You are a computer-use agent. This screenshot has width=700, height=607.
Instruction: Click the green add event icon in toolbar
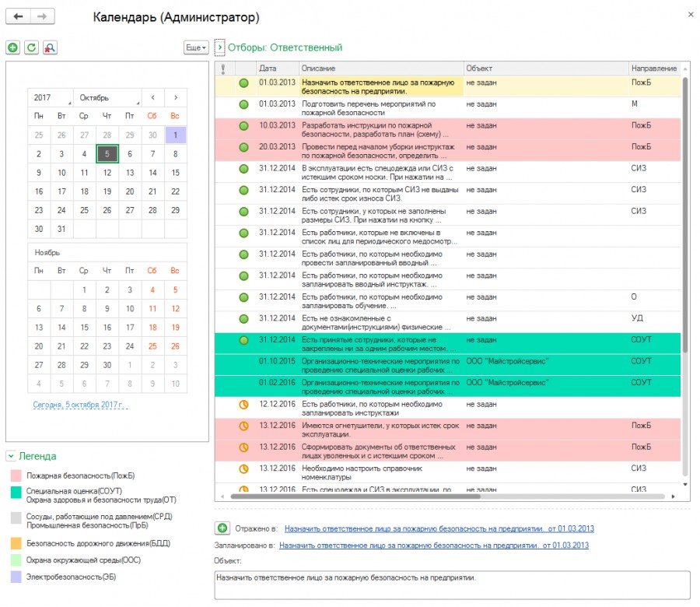[x=13, y=47]
